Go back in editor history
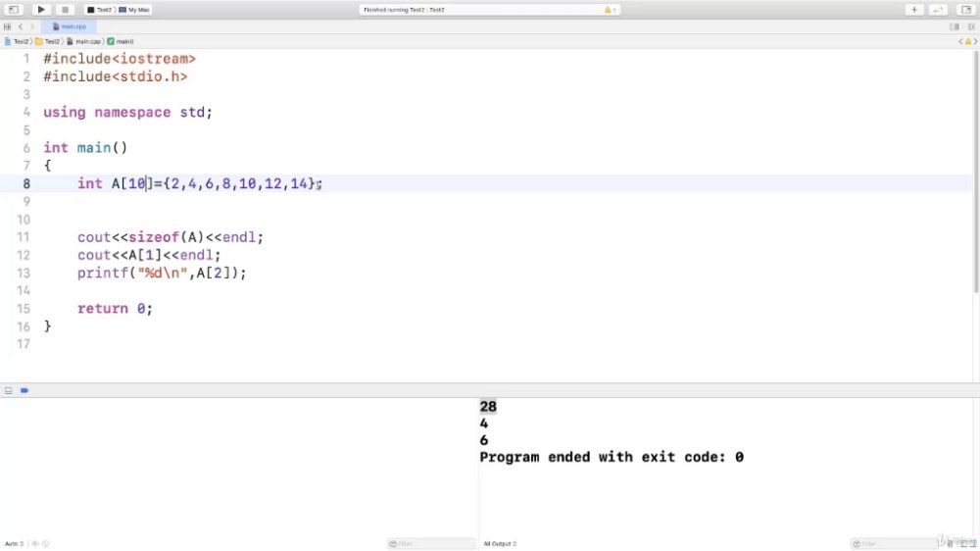 pyautogui.click(x=21, y=26)
